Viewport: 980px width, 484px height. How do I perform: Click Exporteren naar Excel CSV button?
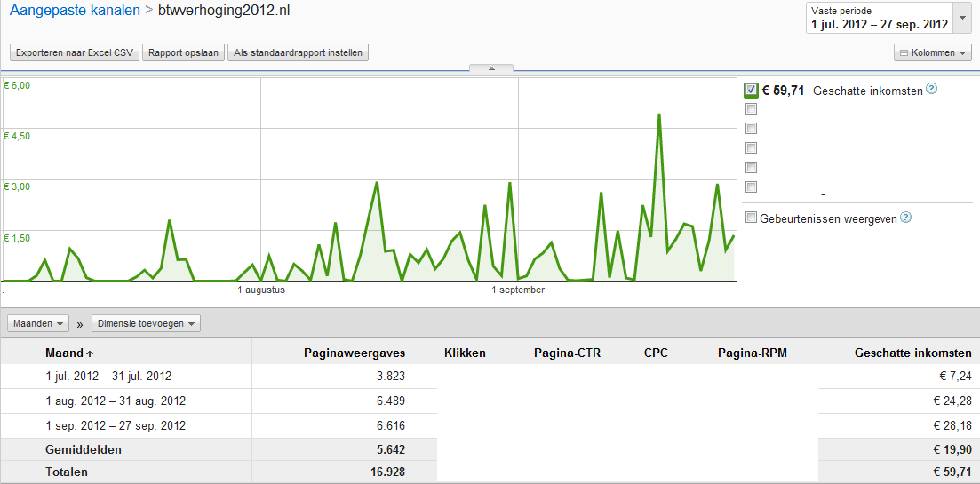75,53
